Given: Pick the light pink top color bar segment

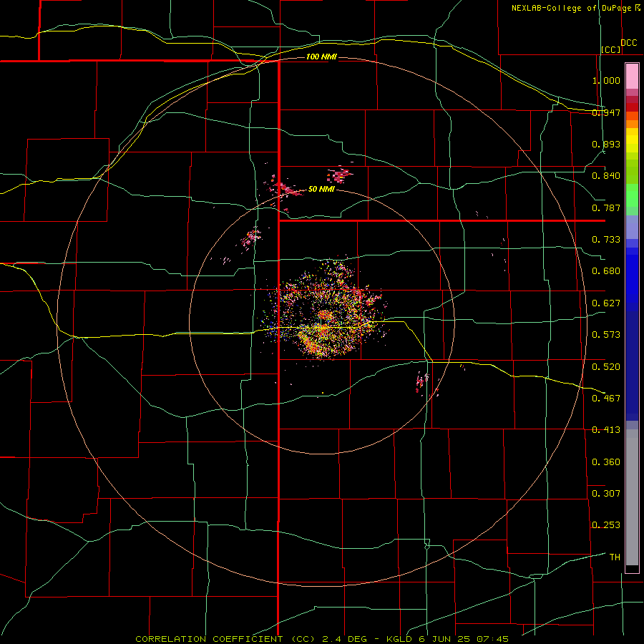Looking at the screenshot, I should pos(632,77).
